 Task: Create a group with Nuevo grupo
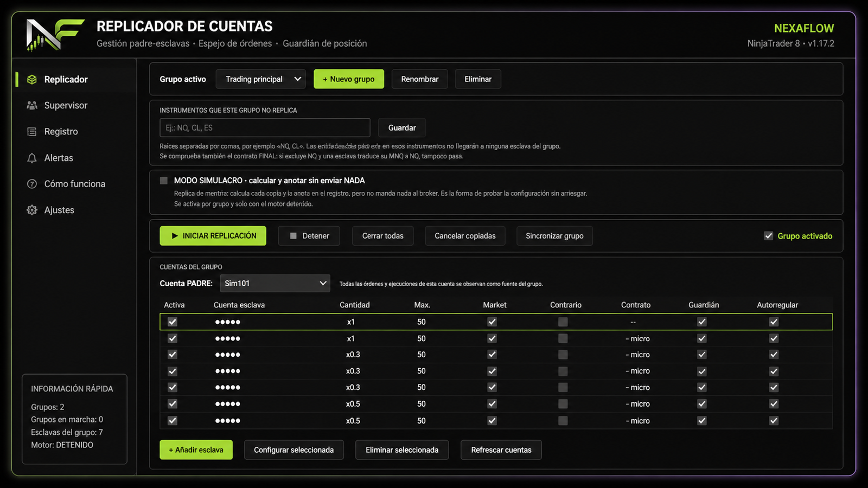pos(349,79)
